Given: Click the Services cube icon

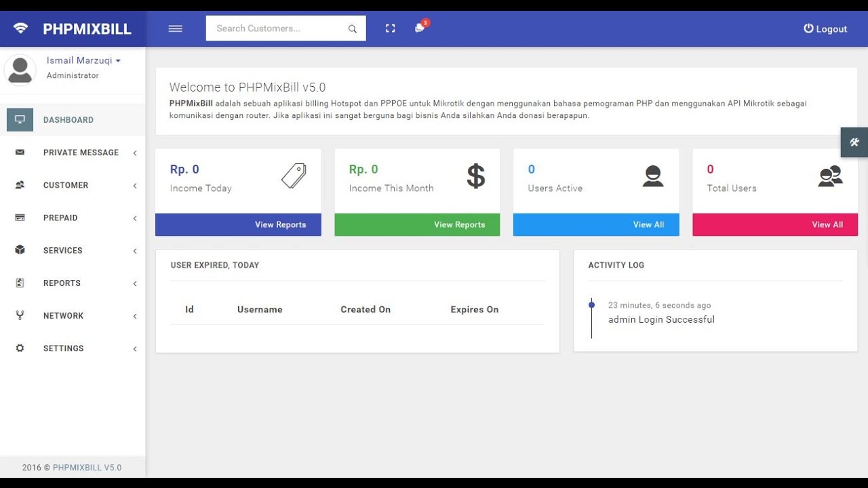Looking at the screenshot, I should coord(20,250).
